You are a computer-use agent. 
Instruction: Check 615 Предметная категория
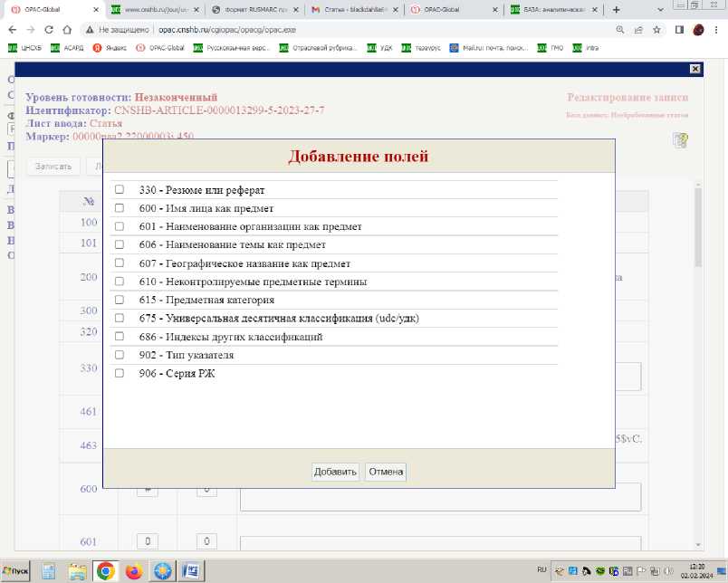(x=120, y=300)
